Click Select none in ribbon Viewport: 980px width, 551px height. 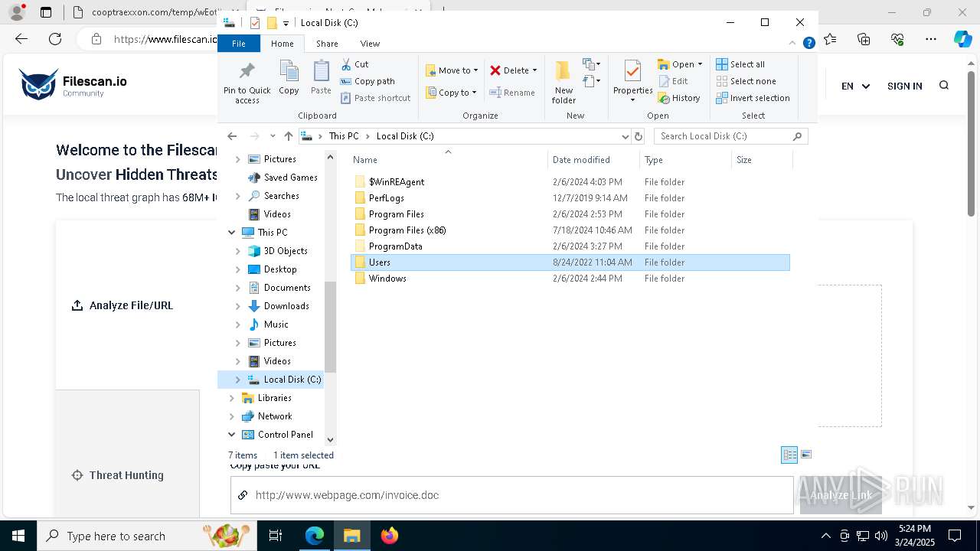(x=746, y=81)
